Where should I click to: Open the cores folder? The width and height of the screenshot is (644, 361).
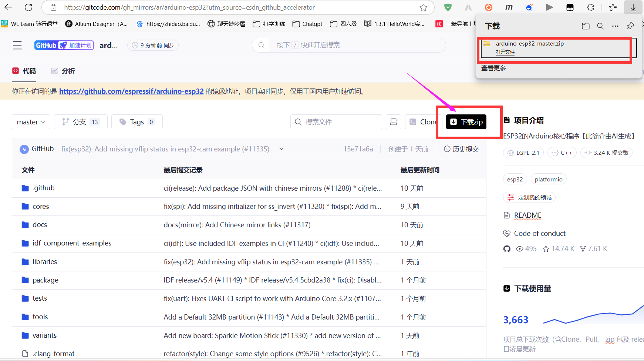click(41, 207)
